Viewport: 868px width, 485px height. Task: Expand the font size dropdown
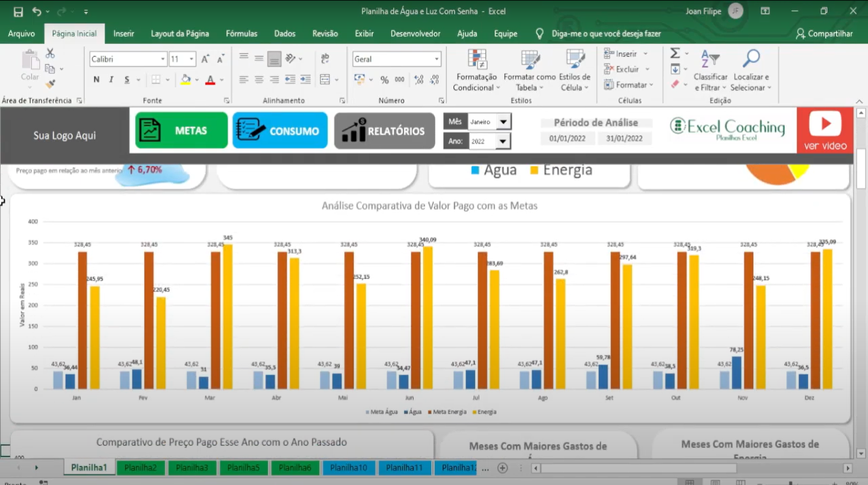pyautogui.click(x=191, y=59)
